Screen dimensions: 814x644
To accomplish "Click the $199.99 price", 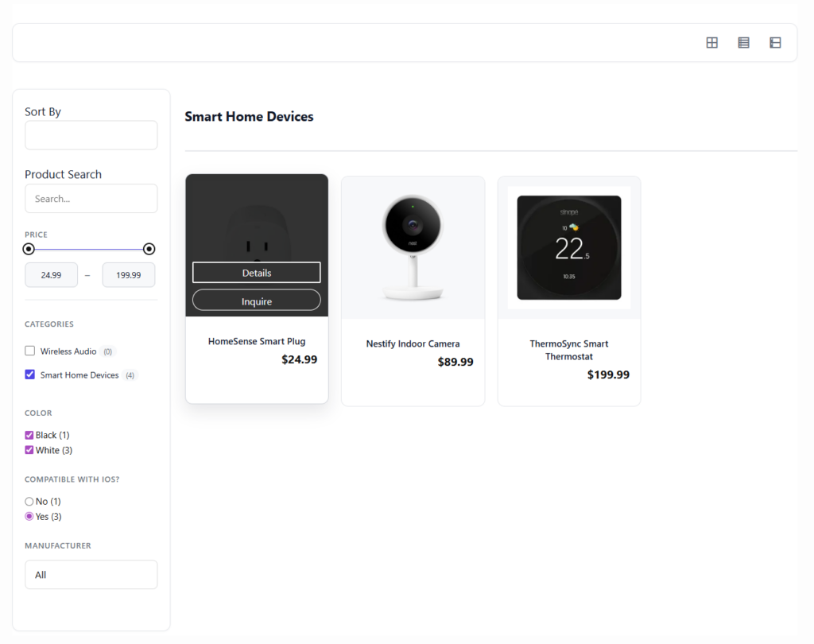I will [608, 375].
